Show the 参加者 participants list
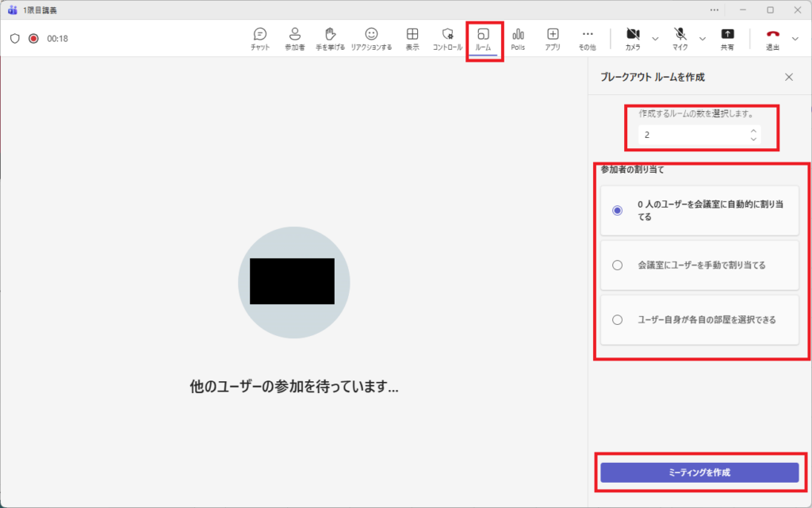Image resolution: width=812 pixels, height=508 pixels. click(x=294, y=38)
